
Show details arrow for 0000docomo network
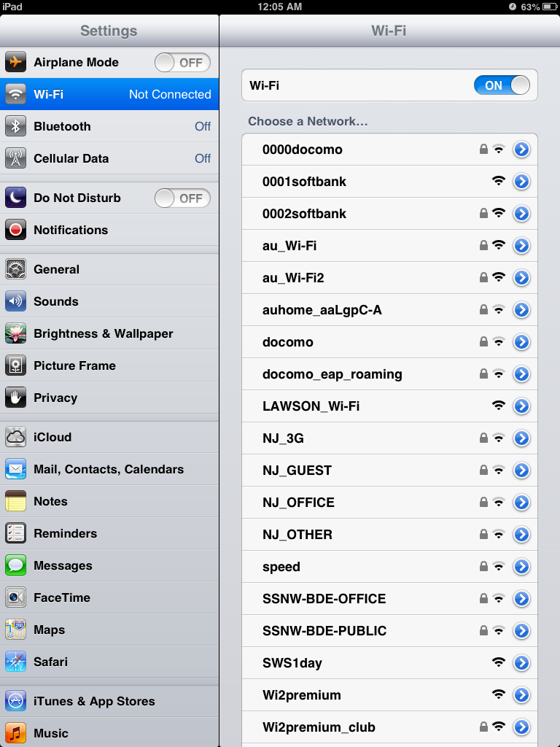pyautogui.click(x=522, y=150)
